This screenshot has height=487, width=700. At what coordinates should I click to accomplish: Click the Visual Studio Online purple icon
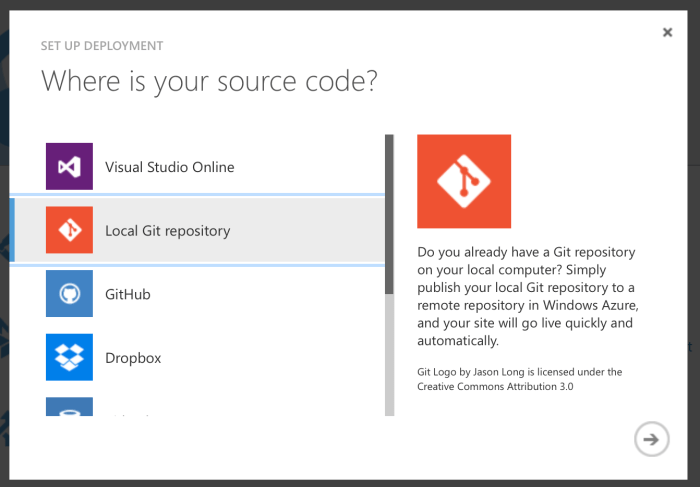(69, 166)
